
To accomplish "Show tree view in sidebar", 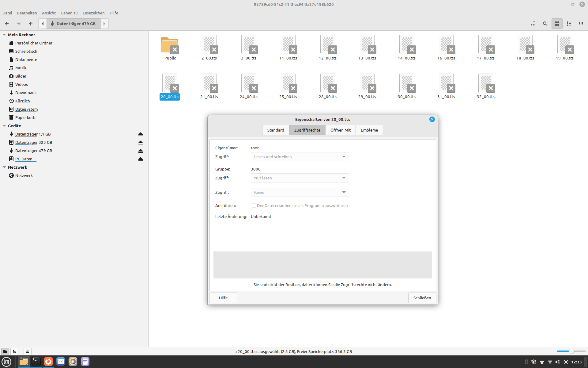I will pyautogui.click(x=14, y=351).
